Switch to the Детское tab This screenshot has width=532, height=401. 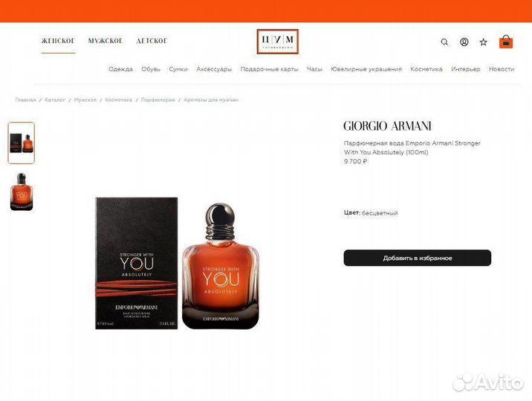click(x=152, y=41)
